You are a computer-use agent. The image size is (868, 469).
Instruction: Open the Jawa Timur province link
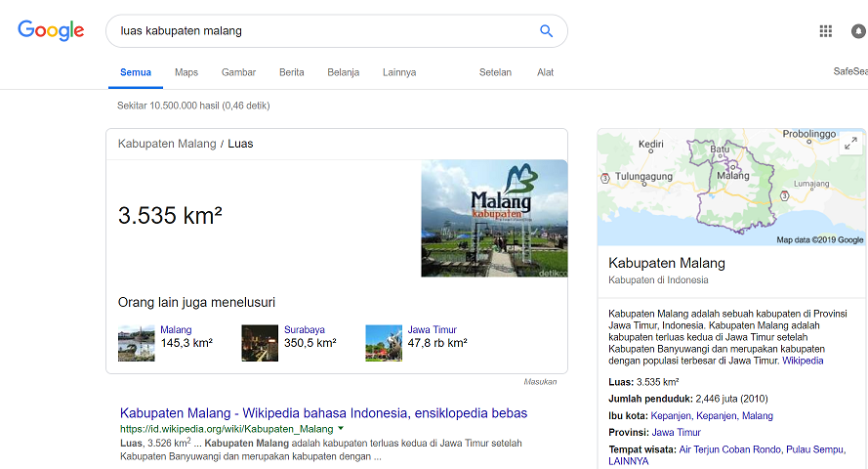[676, 433]
